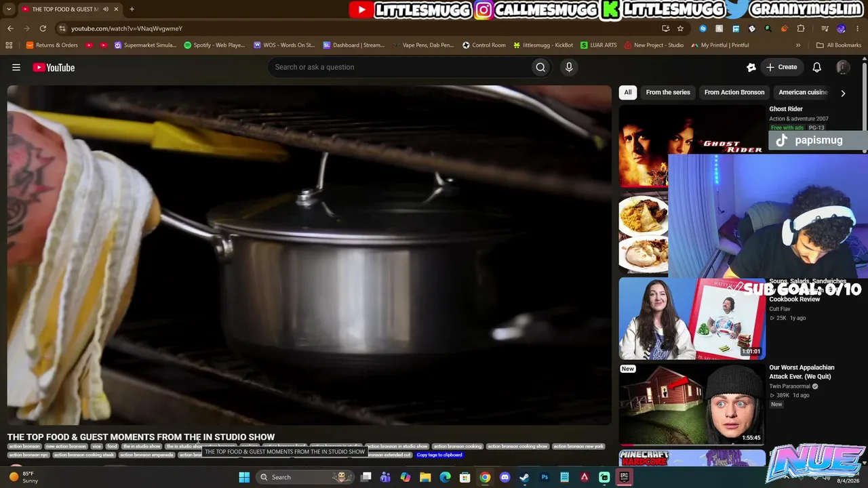Click the 'action bronson cooking steak' tag
This screenshot has height=488, width=868.
coord(84,455)
